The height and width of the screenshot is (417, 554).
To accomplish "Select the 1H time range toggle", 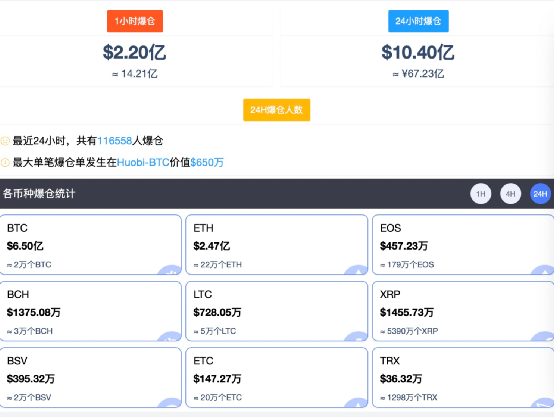I will (481, 194).
